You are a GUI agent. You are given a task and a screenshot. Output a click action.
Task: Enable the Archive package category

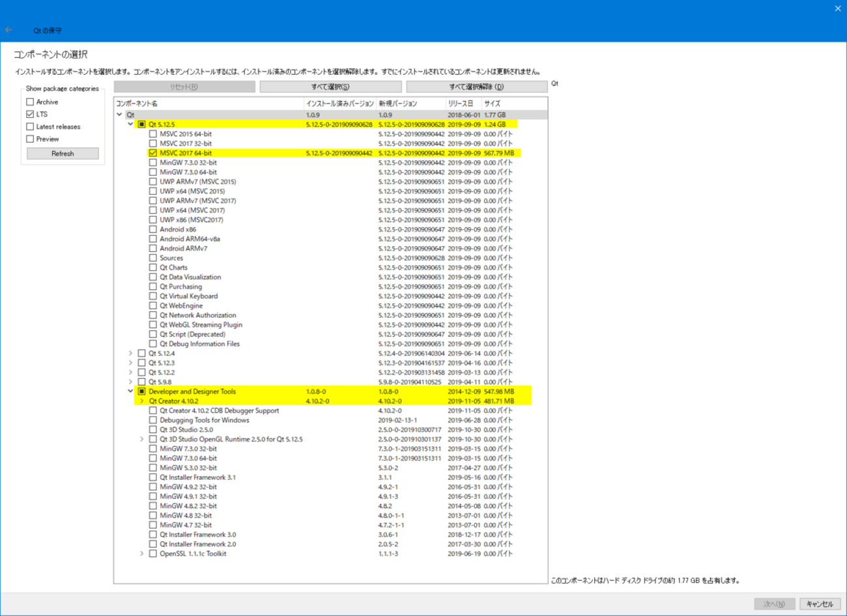tap(30, 102)
